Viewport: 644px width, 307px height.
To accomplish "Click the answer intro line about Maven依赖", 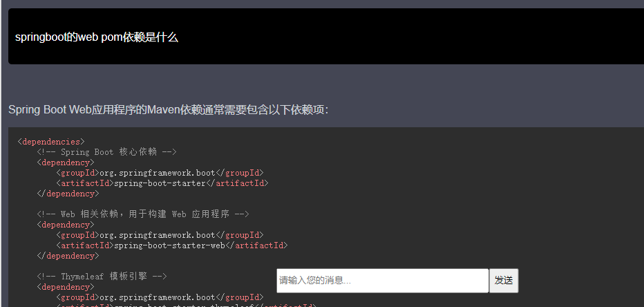I will 169,110.
